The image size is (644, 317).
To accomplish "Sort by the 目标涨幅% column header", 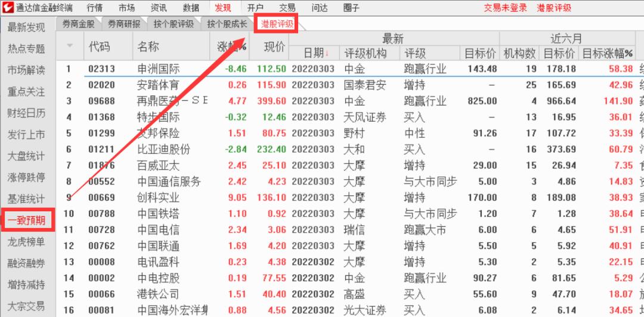I will pos(608,53).
